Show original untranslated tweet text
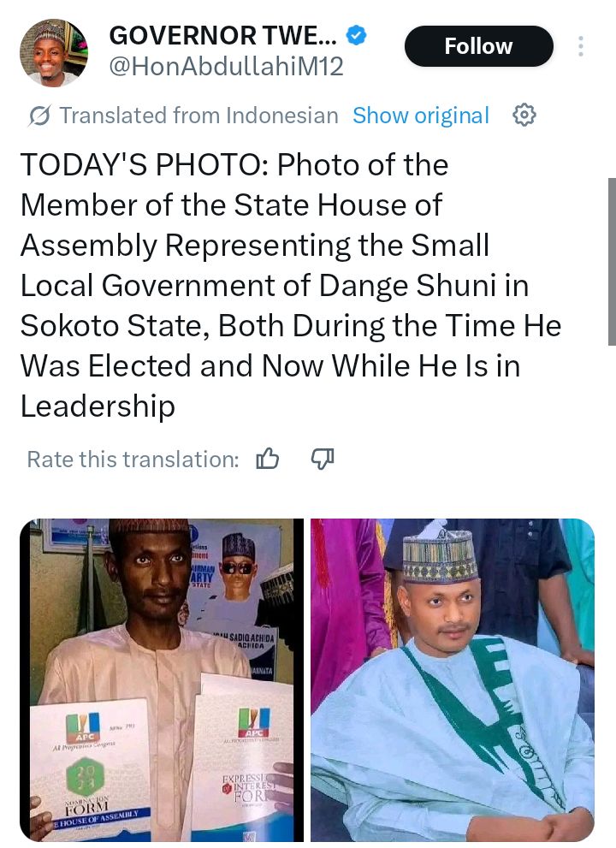The width and height of the screenshot is (616, 848). coord(421,116)
